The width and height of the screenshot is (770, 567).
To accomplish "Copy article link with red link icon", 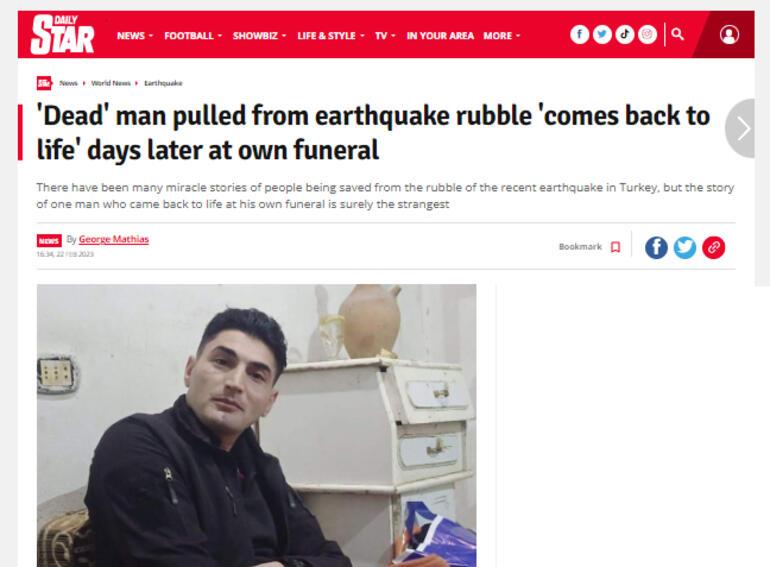I will click(x=714, y=247).
